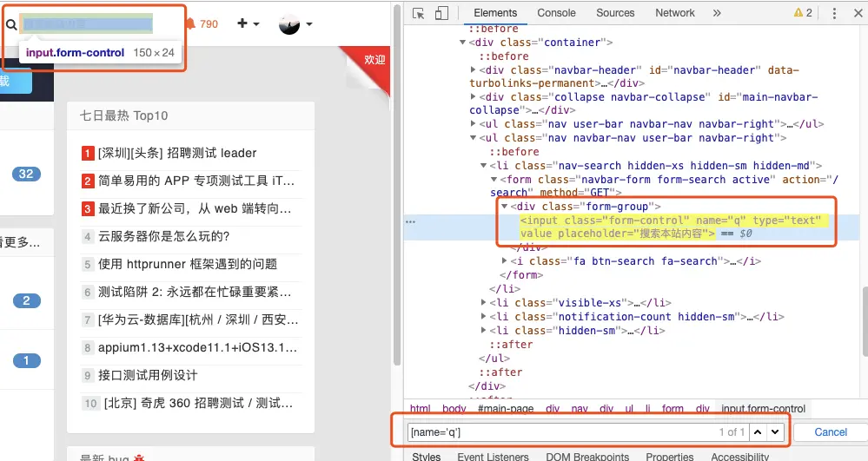Collapse the li nav-search node
868x461 pixels.
point(484,166)
